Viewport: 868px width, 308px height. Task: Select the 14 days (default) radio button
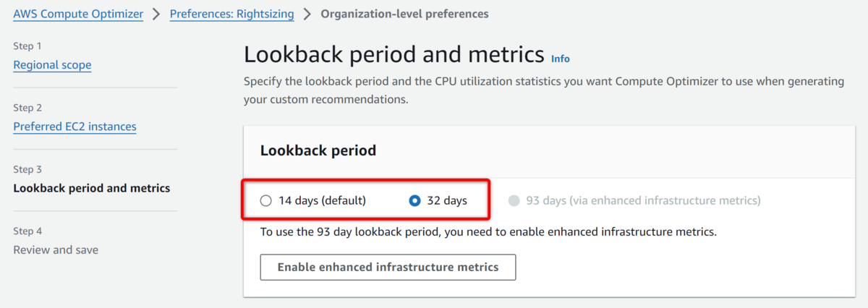[265, 200]
